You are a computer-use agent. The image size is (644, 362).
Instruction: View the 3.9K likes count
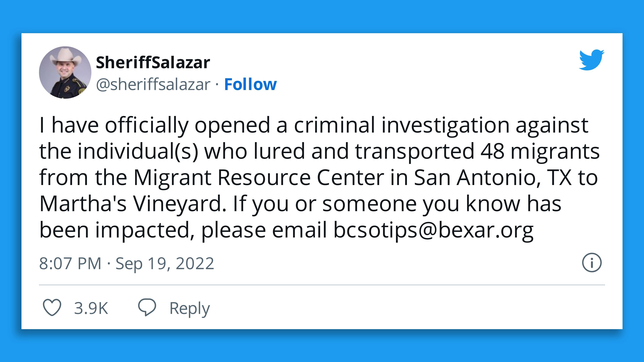click(91, 308)
